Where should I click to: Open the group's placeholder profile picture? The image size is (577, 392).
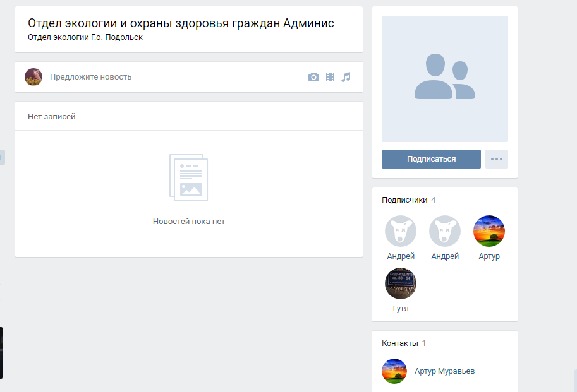[x=444, y=79]
